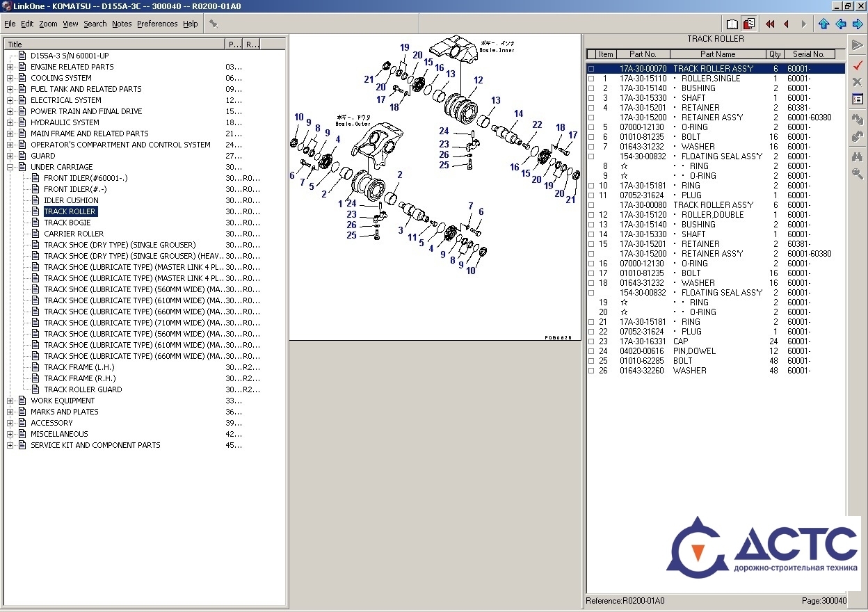Open the Preferences menu

click(157, 24)
